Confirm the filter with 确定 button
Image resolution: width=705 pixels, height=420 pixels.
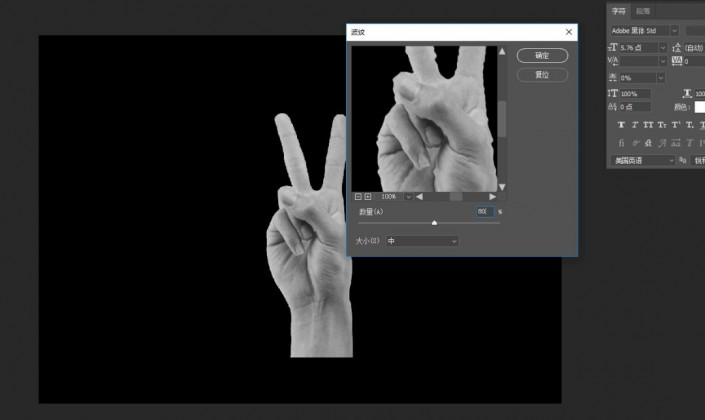542,56
